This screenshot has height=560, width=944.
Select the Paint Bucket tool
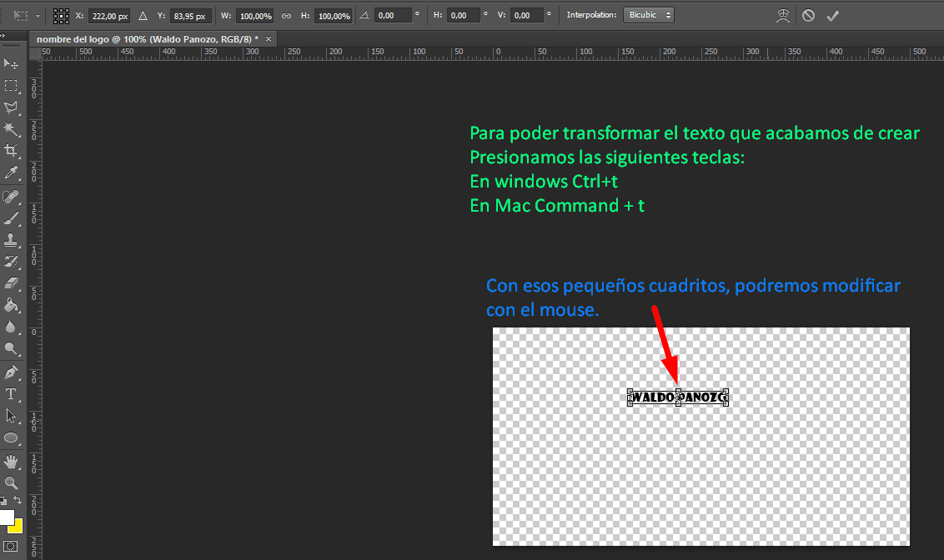(x=11, y=305)
